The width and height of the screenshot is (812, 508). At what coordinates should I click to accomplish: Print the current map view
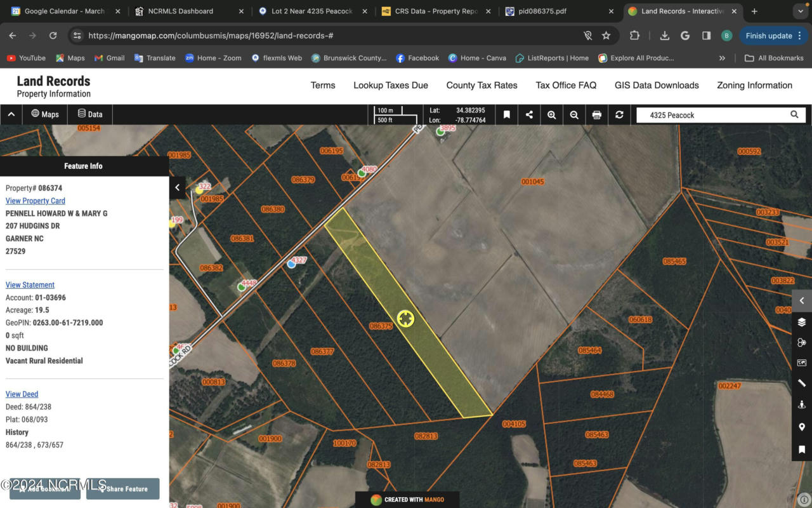[596, 115]
